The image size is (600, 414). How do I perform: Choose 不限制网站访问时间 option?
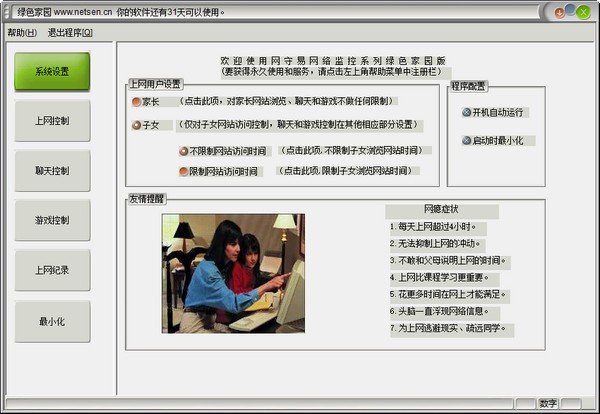click(184, 151)
